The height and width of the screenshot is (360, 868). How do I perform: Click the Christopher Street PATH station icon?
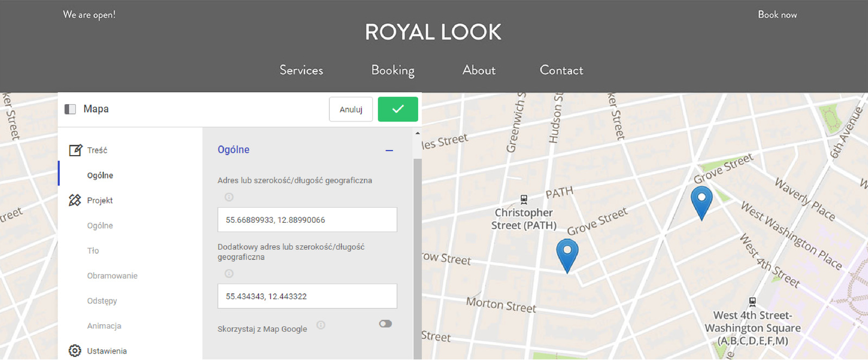click(x=524, y=199)
